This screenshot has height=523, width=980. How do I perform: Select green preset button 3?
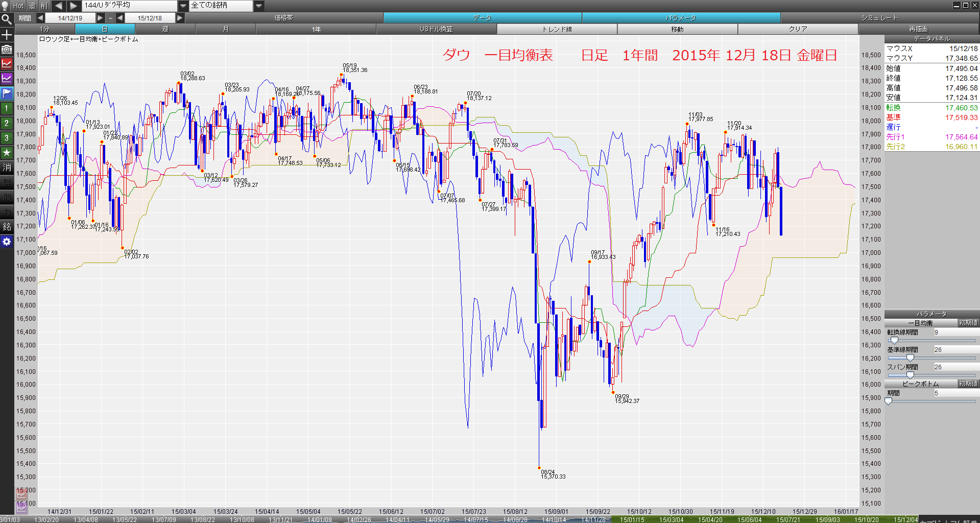click(x=6, y=138)
